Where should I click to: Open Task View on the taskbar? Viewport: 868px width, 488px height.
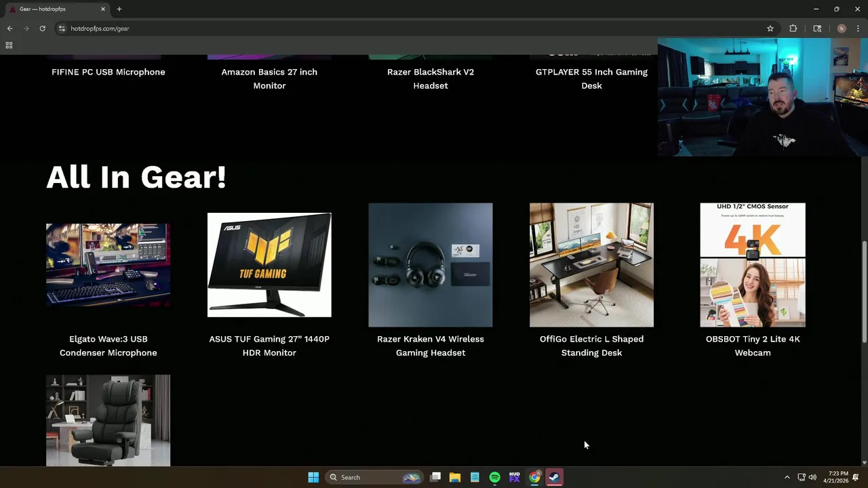[x=435, y=477]
